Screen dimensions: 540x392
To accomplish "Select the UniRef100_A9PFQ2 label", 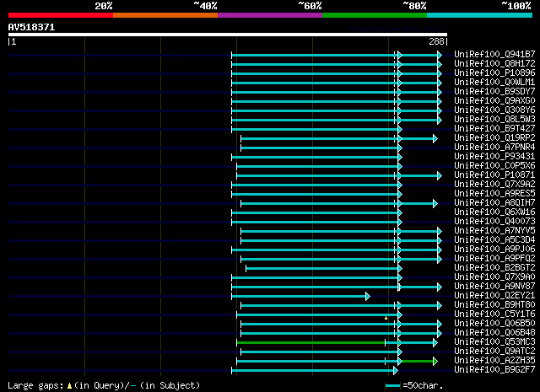I will click(494, 259).
